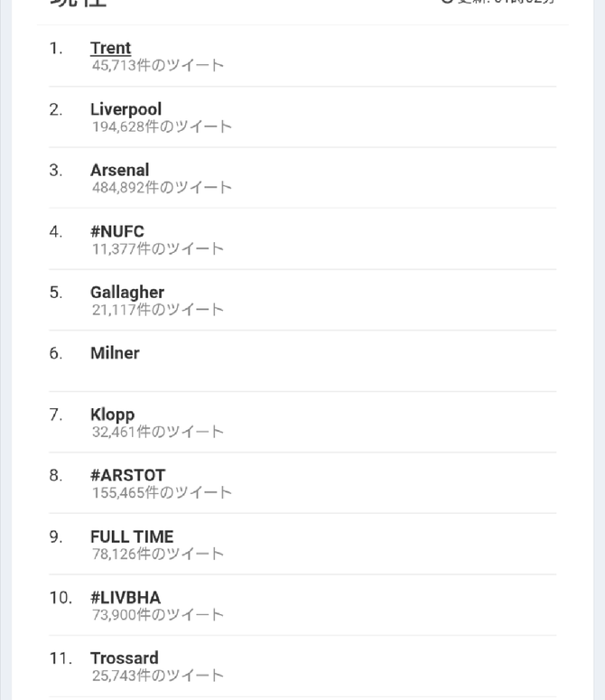The image size is (605, 700).
Task: Open the FULL TIME trend
Action: point(131,537)
